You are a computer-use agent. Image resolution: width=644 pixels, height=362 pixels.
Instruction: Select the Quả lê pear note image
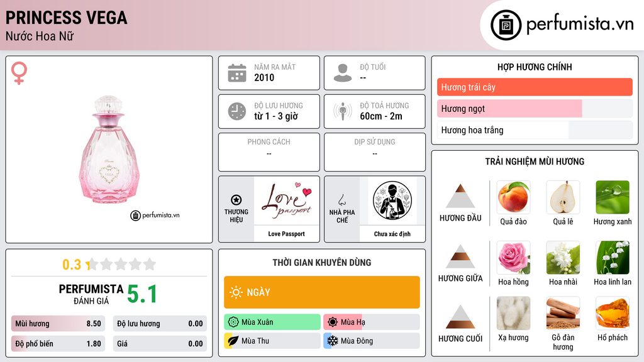pos(563,197)
